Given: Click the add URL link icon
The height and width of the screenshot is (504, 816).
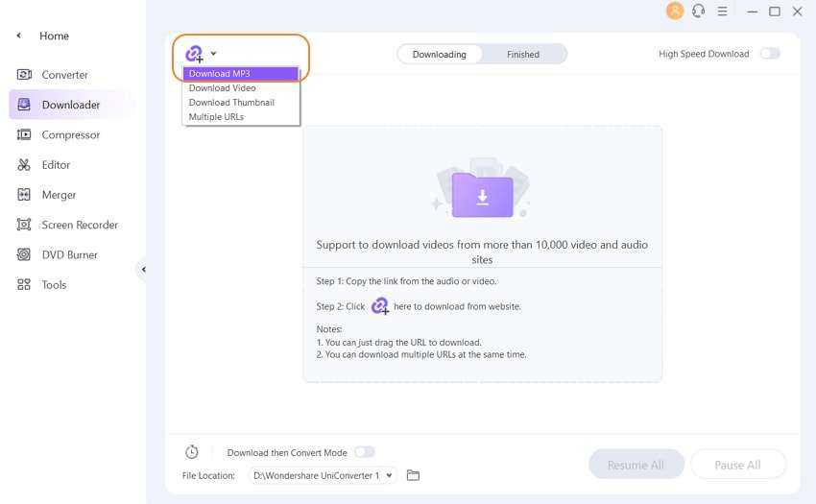Looking at the screenshot, I should [194, 55].
